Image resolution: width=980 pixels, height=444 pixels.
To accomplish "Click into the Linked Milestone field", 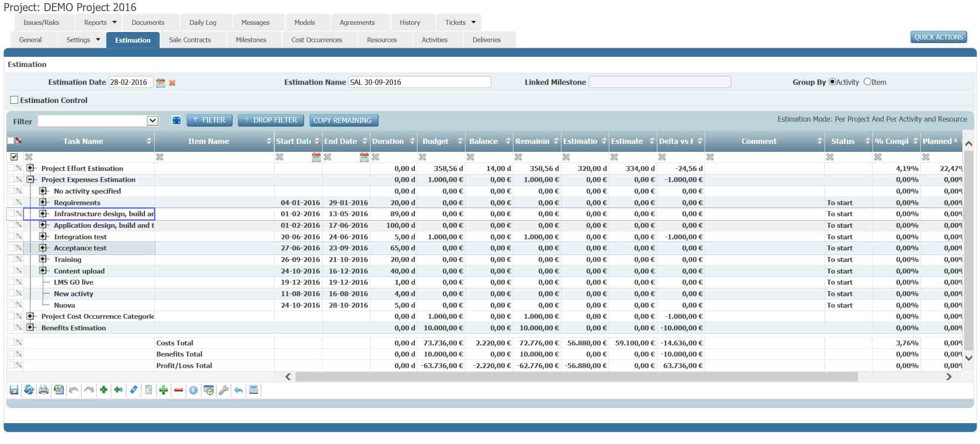I will point(660,82).
